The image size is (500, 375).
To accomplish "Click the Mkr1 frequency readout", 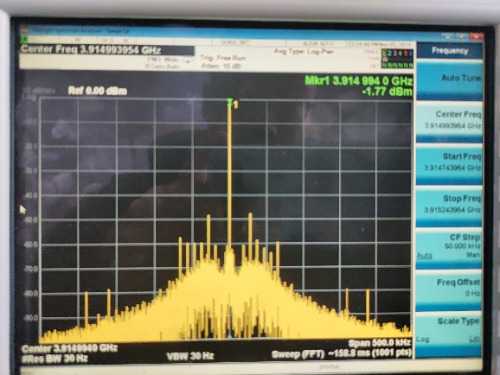I will pyautogui.click(x=359, y=81).
